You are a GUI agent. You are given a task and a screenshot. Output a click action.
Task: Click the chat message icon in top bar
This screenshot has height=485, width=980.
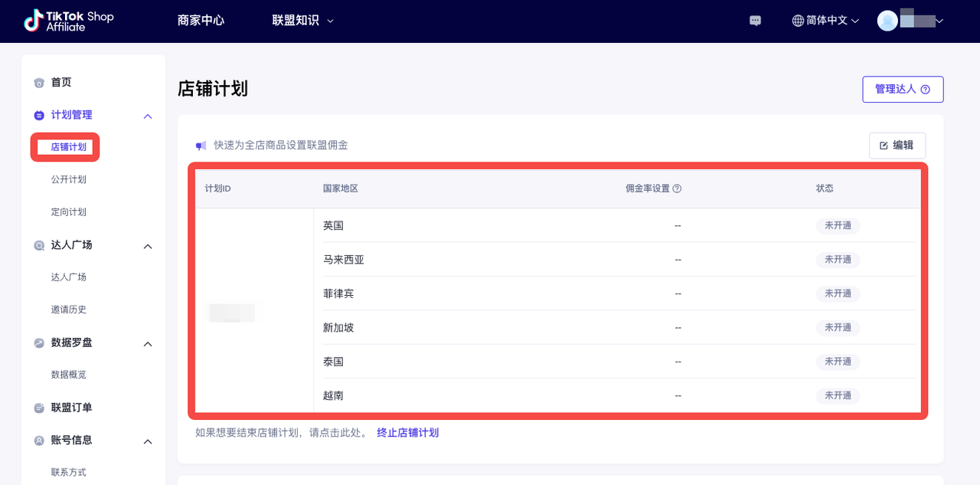(755, 21)
